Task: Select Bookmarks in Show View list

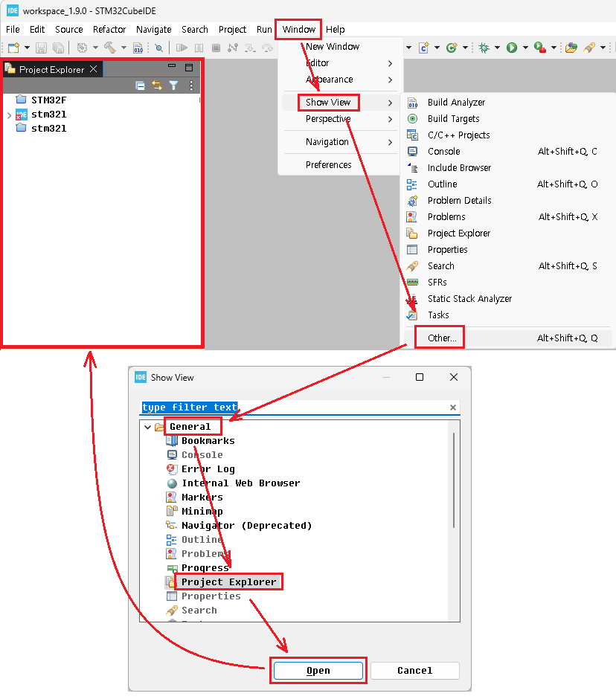Action: click(208, 441)
